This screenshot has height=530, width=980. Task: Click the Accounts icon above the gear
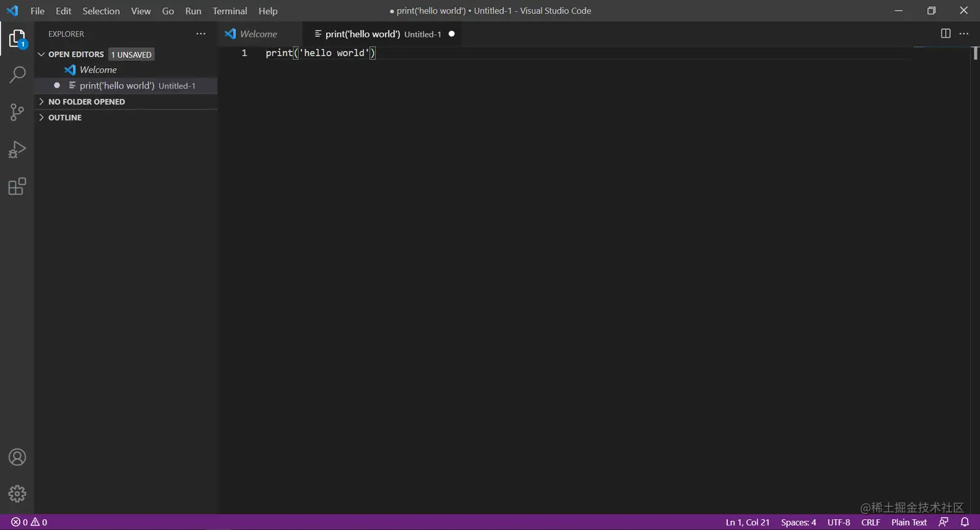click(17, 457)
